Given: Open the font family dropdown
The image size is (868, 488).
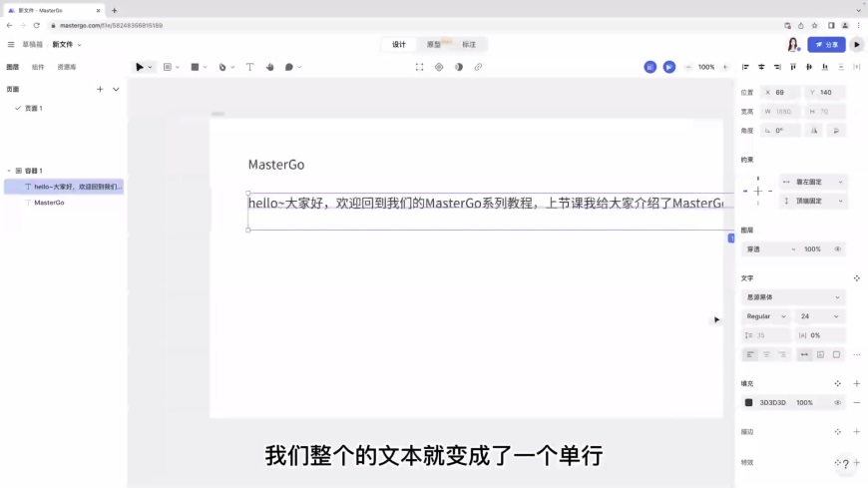Looking at the screenshot, I should click(793, 297).
